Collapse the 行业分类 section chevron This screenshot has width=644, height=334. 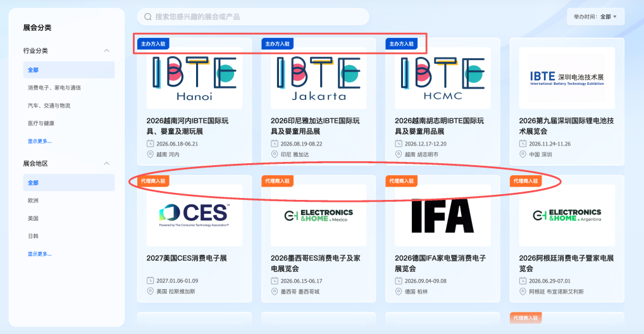pos(107,51)
